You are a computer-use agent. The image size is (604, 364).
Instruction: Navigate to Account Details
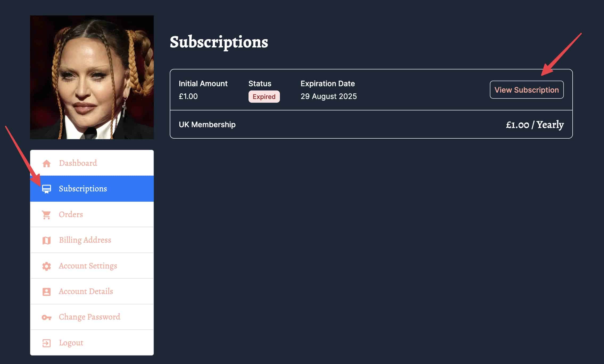click(x=92, y=291)
